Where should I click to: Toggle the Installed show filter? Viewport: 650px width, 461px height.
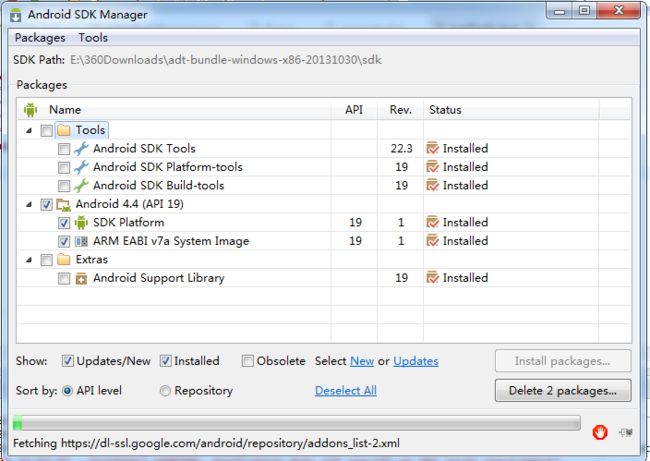pyautogui.click(x=165, y=361)
